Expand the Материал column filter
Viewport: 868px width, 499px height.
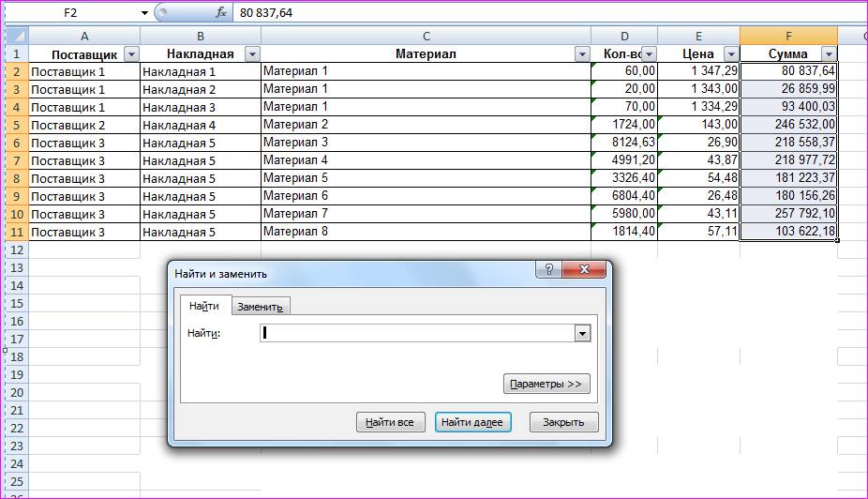pyautogui.click(x=581, y=54)
